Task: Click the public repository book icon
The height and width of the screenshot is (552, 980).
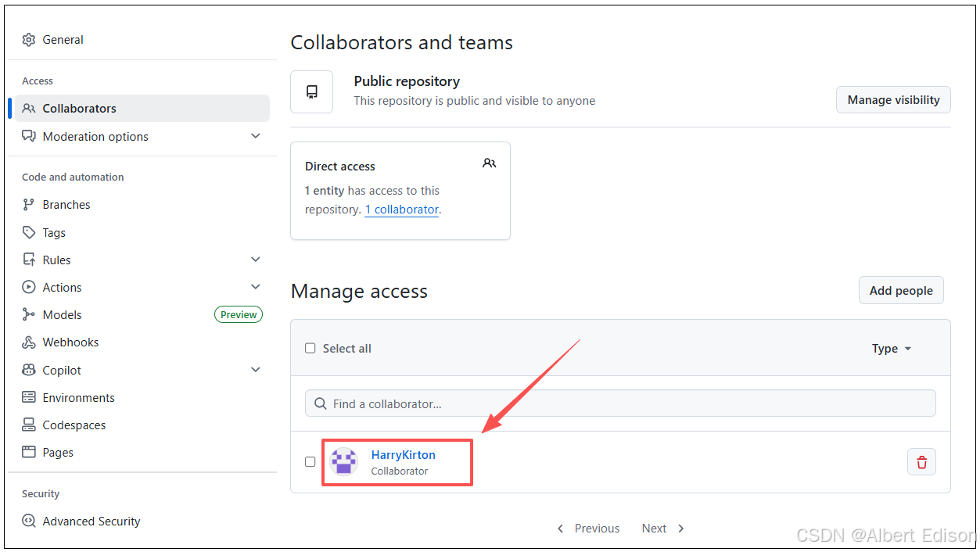Action: tap(312, 91)
